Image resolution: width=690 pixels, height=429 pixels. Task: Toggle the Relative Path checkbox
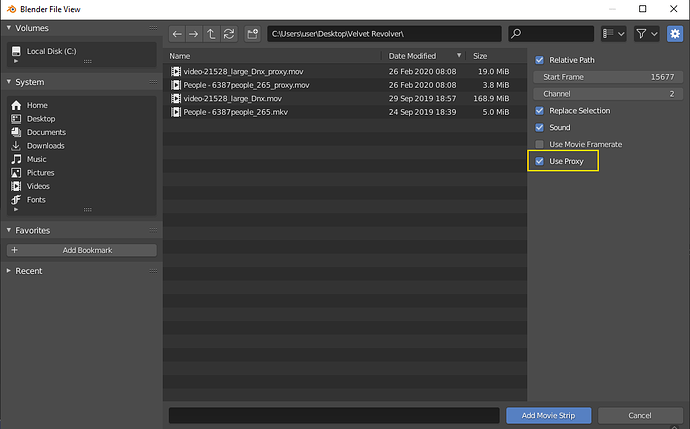pos(540,60)
